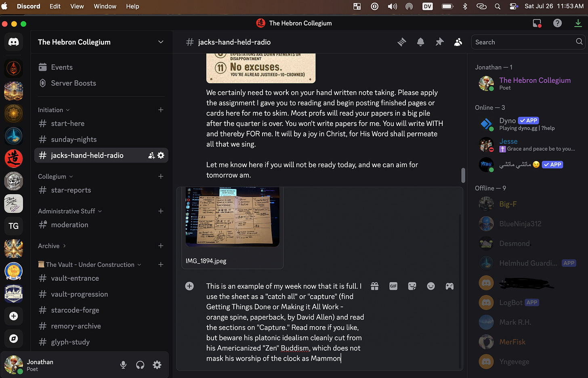Toggle headphones deafen
Image resolution: width=588 pixels, height=378 pixels.
coord(140,365)
